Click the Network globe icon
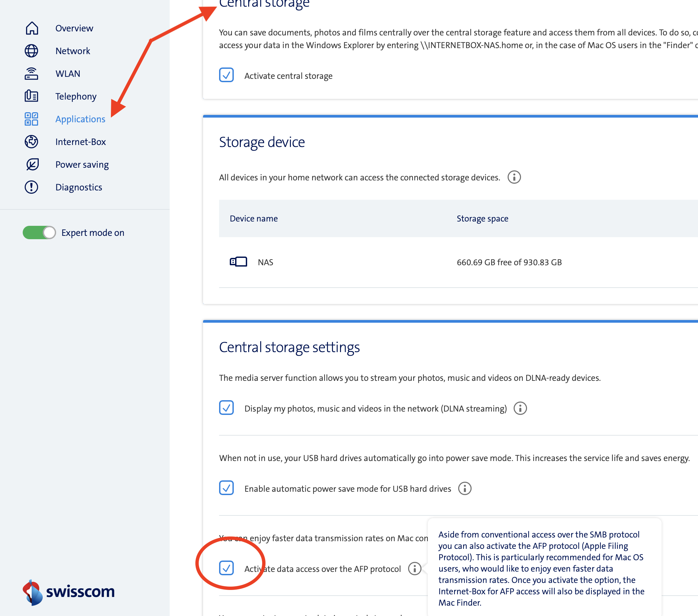698x616 pixels. tap(31, 51)
